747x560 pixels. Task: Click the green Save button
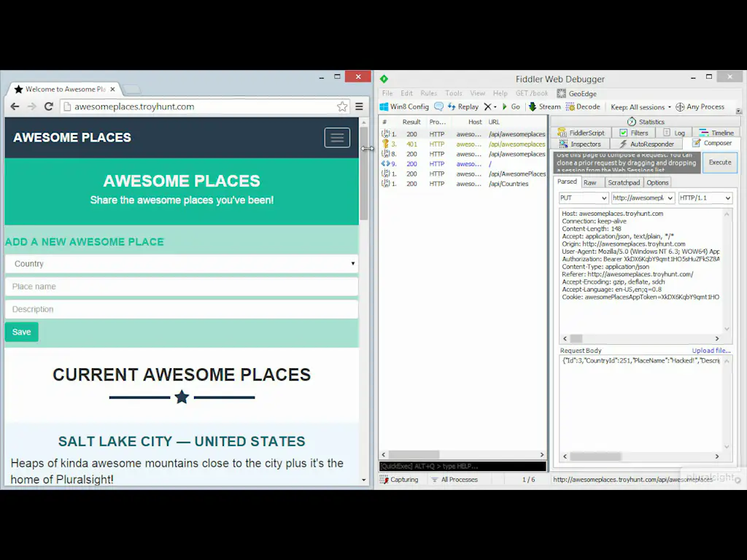21,332
